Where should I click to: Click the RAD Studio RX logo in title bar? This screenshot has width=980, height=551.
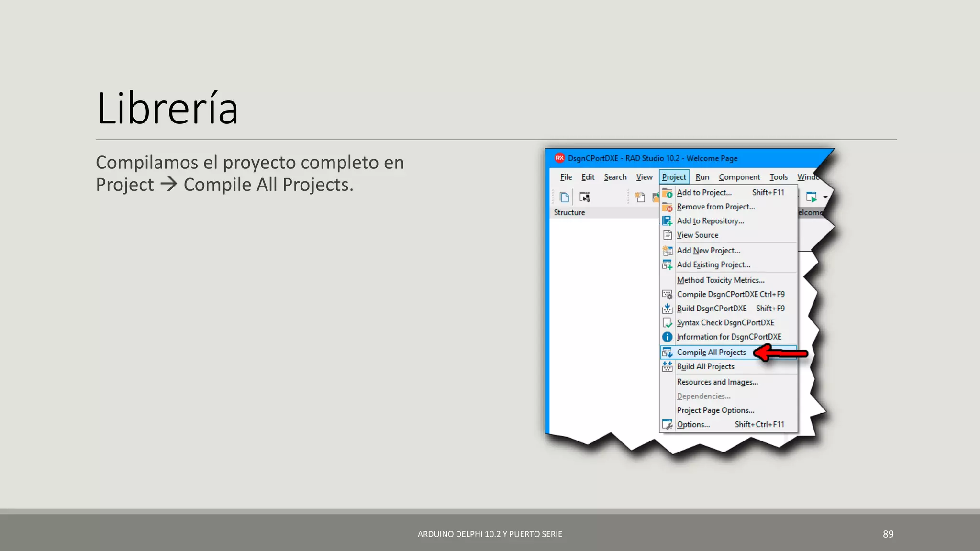[x=559, y=158]
